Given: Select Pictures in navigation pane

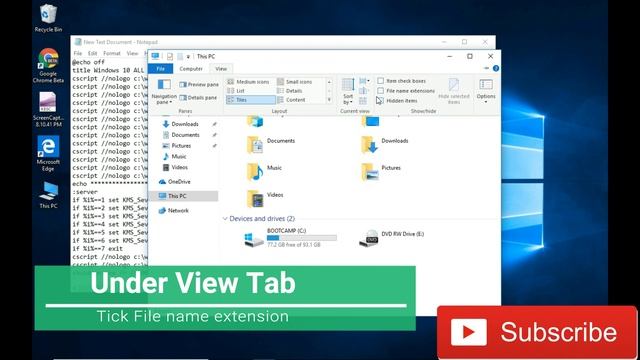Looking at the screenshot, I should pos(181,146).
